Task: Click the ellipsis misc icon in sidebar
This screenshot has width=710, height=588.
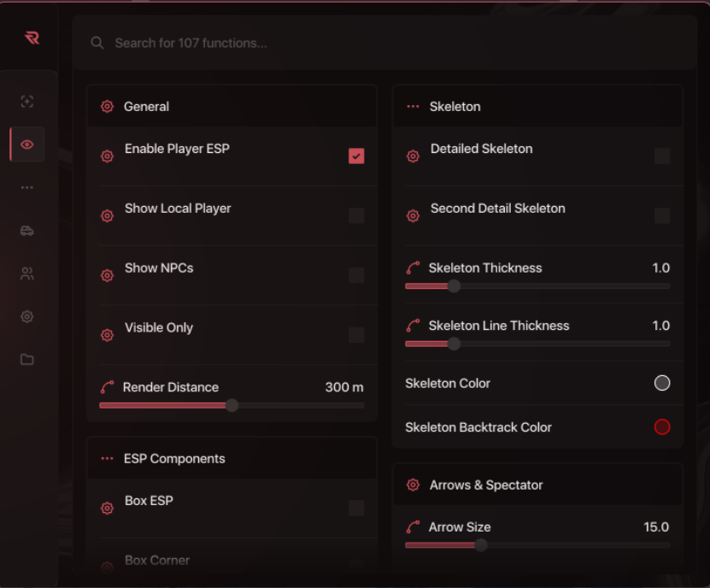Action: [26, 187]
